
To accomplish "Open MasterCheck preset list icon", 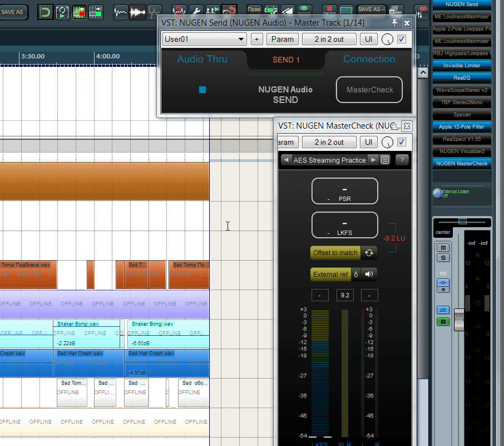I will tap(385, 160).
